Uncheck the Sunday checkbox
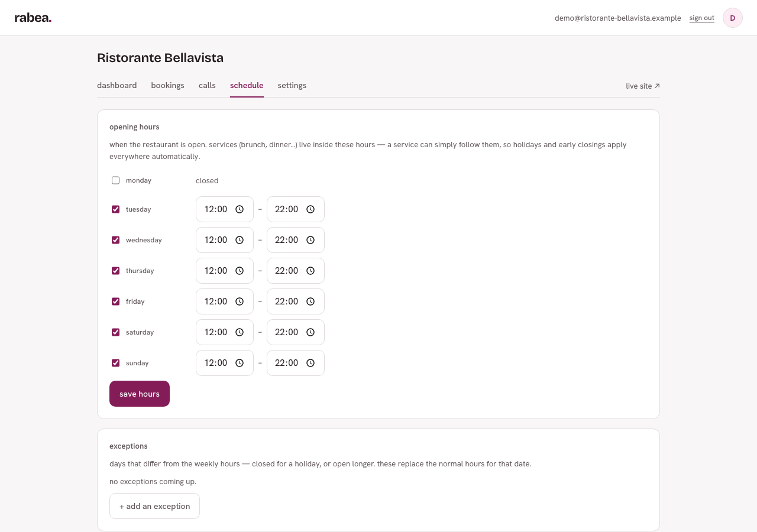The width and height of the screenshot is (757, 532). click(115, 363)
